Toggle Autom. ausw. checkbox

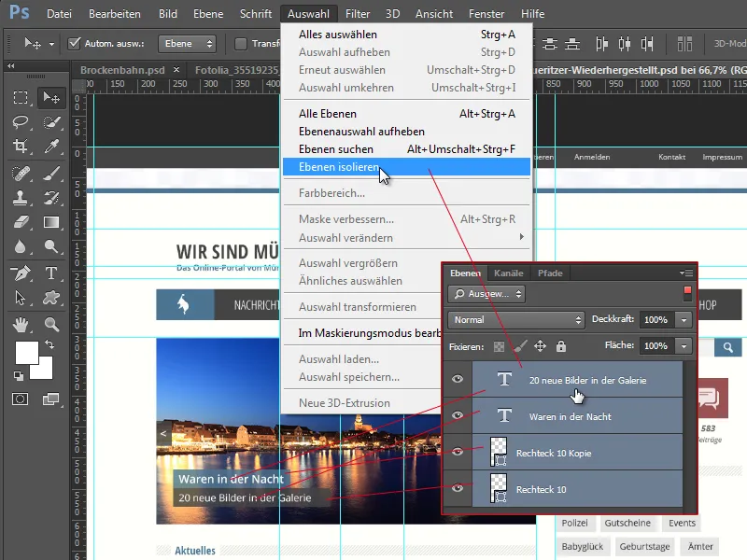click(74, 44)
